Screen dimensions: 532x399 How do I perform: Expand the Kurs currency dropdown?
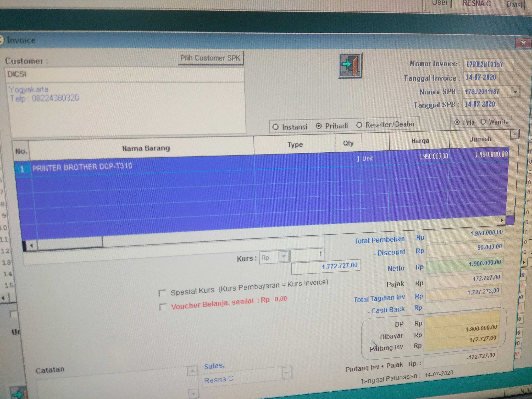(x=284, y=257)
